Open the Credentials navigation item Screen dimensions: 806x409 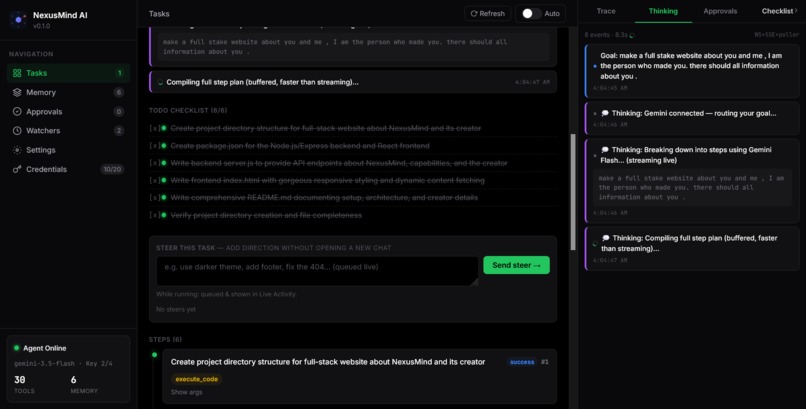pyautogui.click(x=68, y=169)
